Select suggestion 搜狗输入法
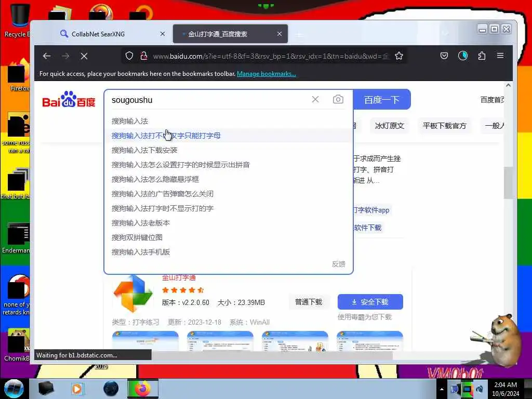 (228, 121)
